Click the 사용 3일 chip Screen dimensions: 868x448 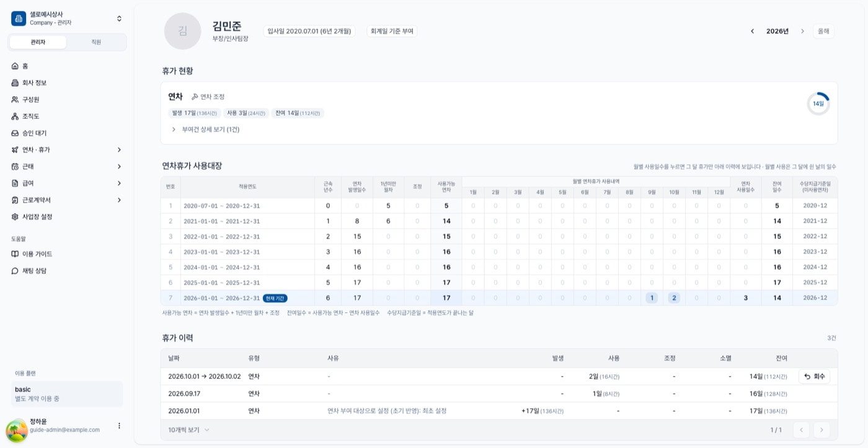[246, 113]
